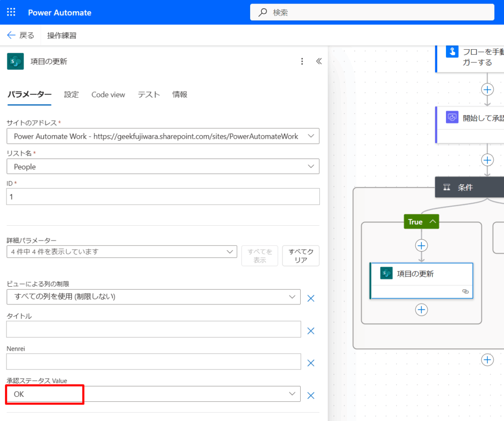The height and width of the screenshot is (421, 504).
Task: Select the 開始して承認 action card
Action: pyautogui.click(x=470, y=125)
